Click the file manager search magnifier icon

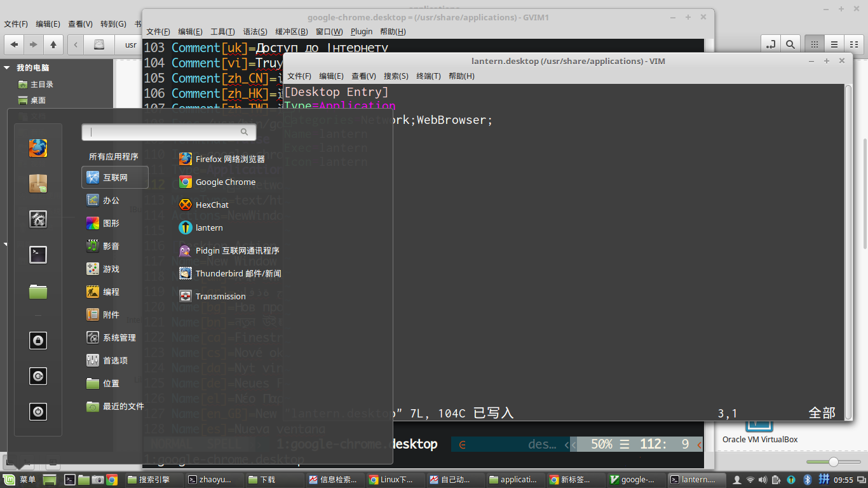pos(790,44)
